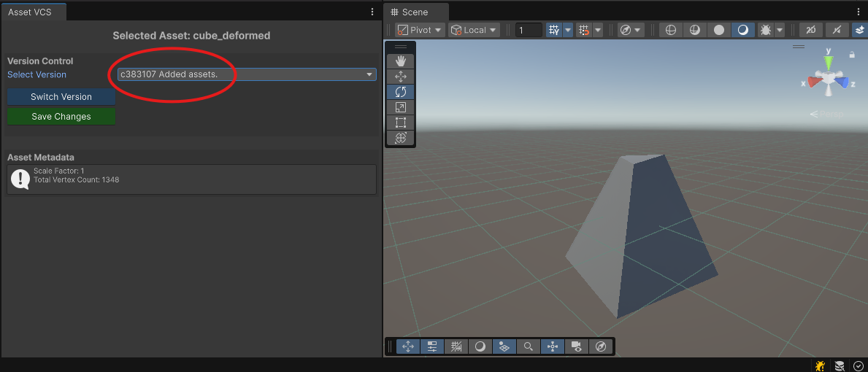The width and height of the screenshot is (868, 372).
Task: Click the Switch Version button
Action: (x=61, y=97)
